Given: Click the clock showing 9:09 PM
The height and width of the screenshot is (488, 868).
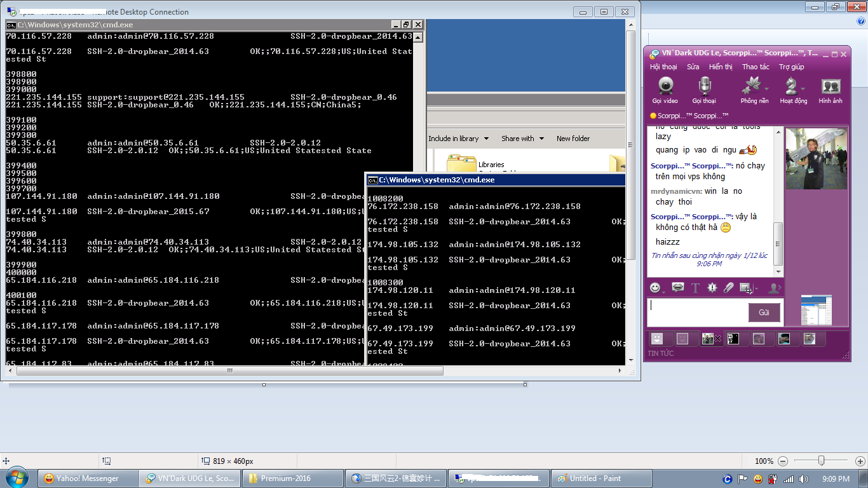Looking at the screenshot, I should pos(836,478).
